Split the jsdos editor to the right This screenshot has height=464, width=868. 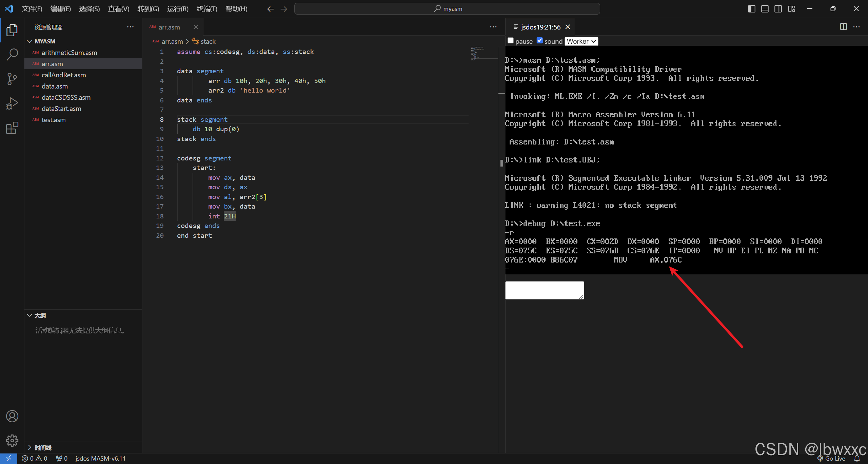pos(843,27)
